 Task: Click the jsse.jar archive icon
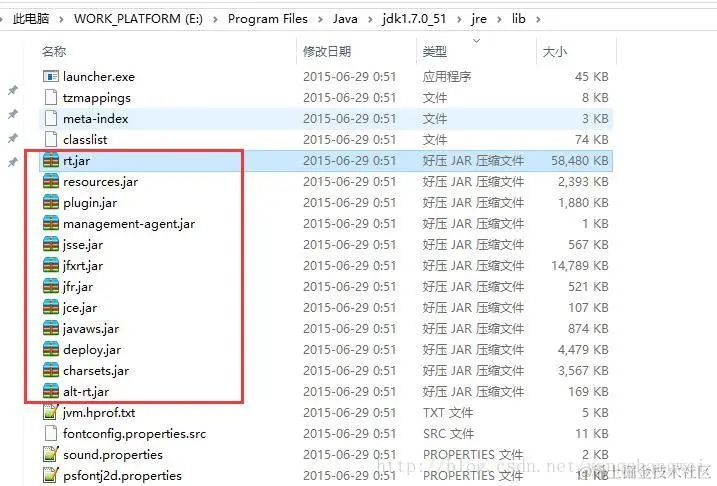[x=51, y=245]
